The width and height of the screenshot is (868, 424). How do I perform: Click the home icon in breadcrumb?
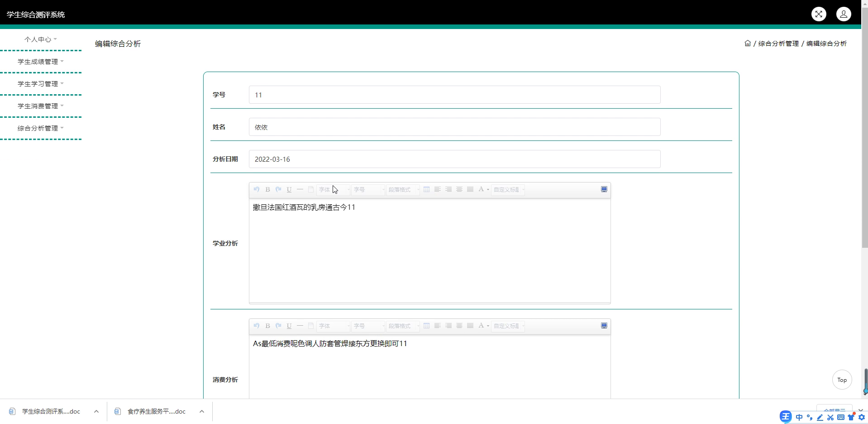tap(748, 43)
